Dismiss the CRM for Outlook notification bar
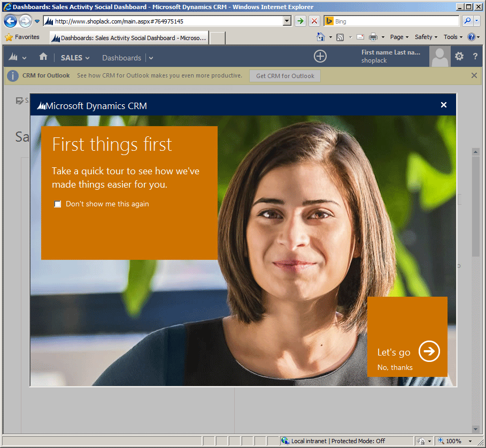This screenshot has height=448, width=486. pos(474,75)
